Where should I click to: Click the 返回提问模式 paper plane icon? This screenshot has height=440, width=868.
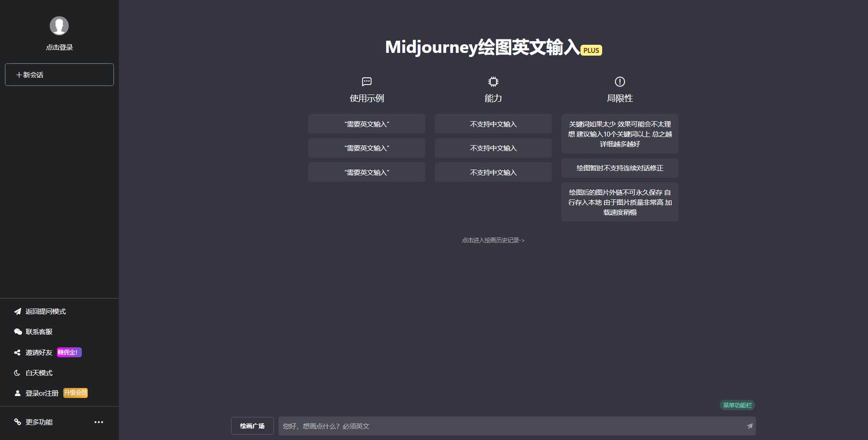[17, 312]
